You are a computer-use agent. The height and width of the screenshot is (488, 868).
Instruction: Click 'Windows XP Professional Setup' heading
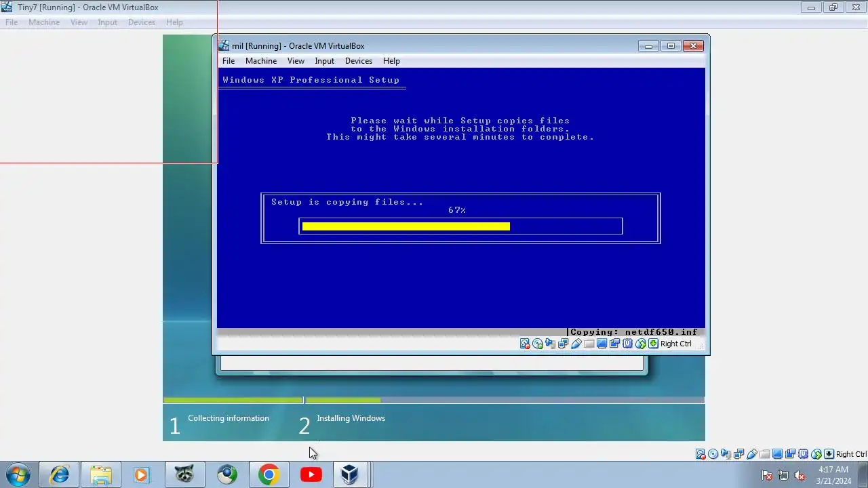pos(311,80)
